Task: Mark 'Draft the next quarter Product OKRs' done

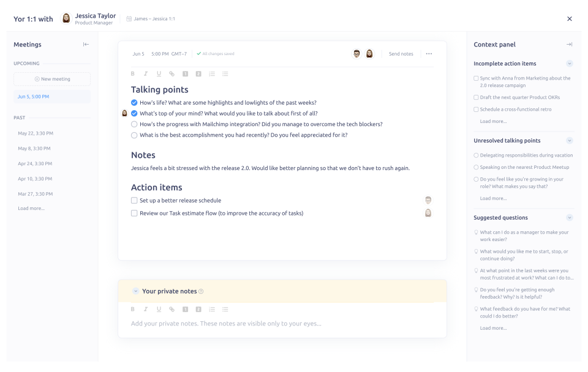Action: click(x=476, y=97)
